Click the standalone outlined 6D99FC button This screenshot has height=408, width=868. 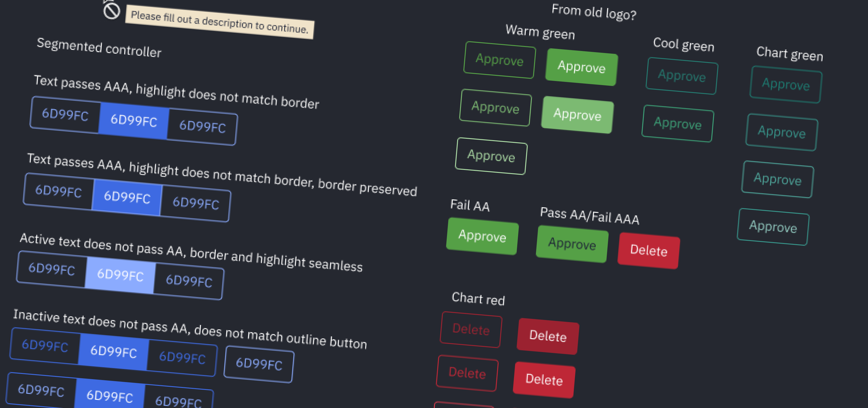click(259, 364)
